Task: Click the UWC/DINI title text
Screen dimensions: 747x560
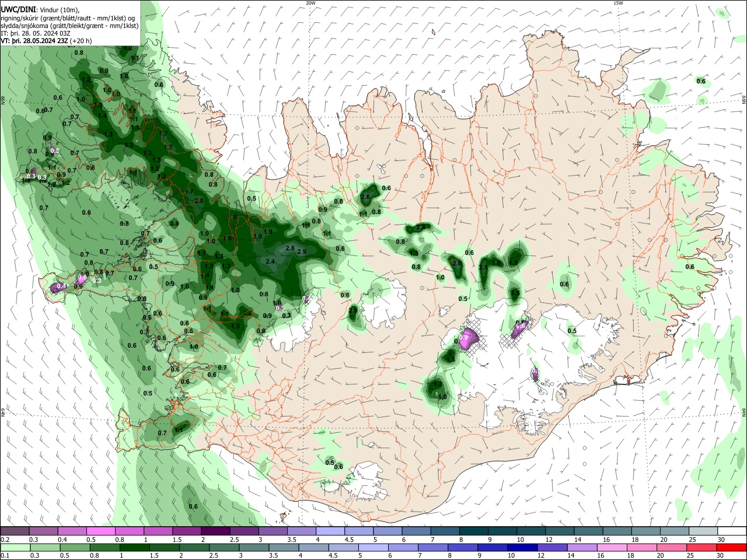Action: point(18,10)
